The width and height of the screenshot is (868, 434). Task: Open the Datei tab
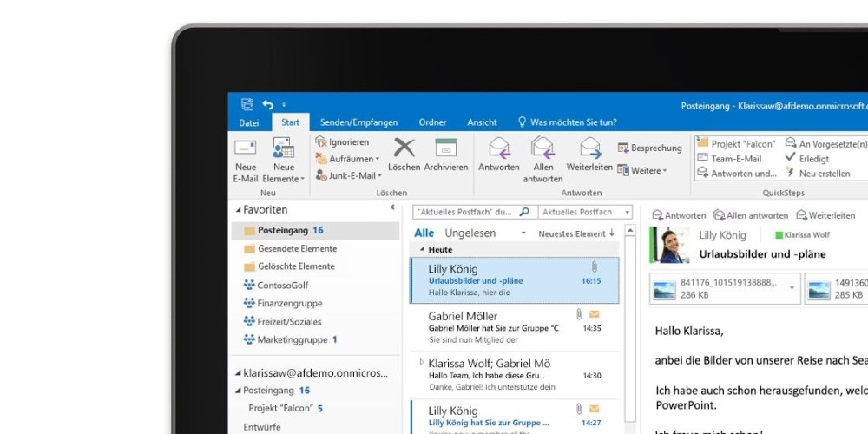coord(249,122)
